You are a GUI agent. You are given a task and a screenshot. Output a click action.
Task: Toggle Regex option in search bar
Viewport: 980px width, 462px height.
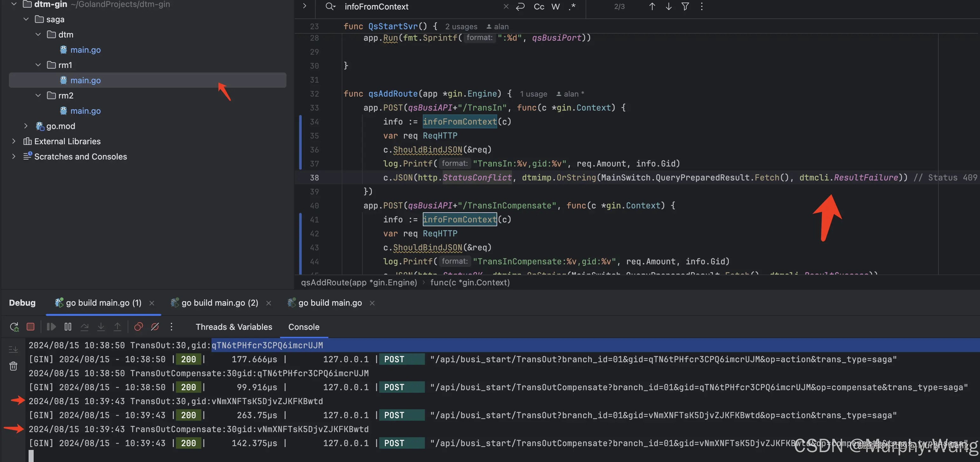pos(572,6)
